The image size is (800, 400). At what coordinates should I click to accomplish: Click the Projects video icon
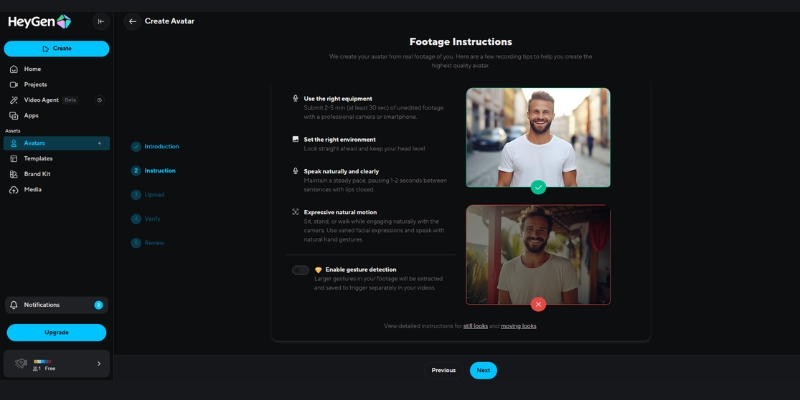[14, 85]
